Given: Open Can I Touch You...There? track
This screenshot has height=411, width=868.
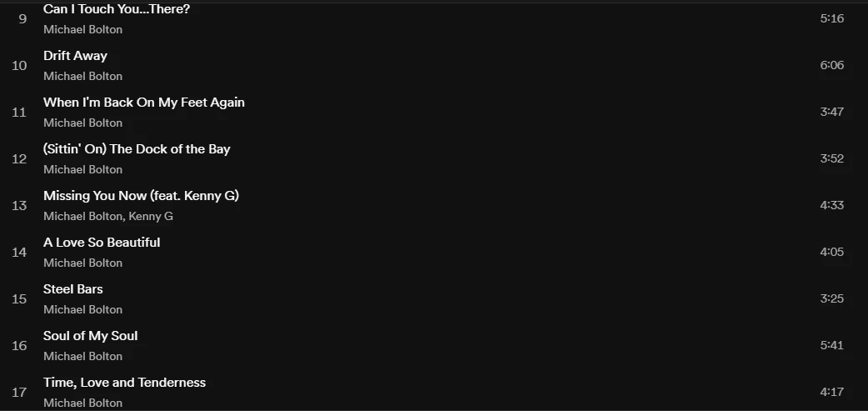Looking at the screenshot, I should 117,9.
